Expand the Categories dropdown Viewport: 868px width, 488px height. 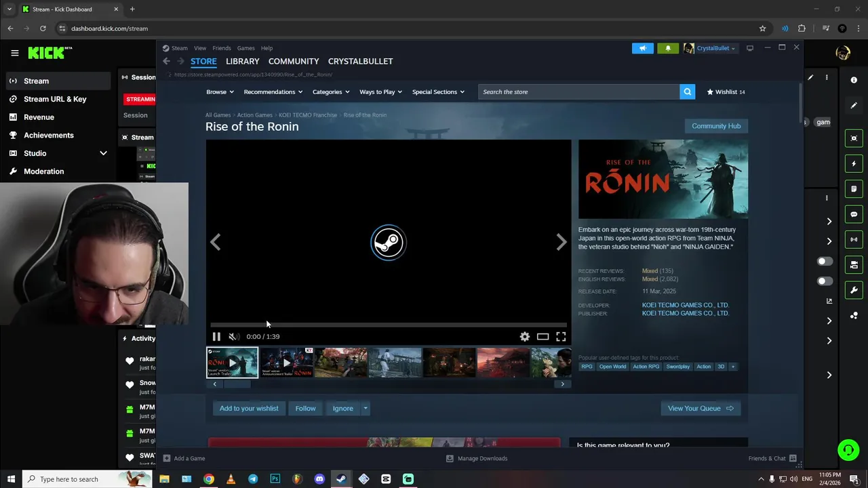point(331,91)
